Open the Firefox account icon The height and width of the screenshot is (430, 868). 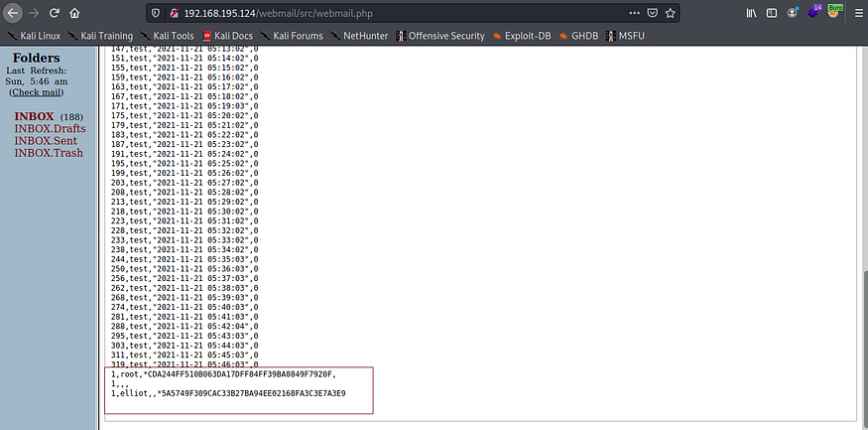coord(793,12)
